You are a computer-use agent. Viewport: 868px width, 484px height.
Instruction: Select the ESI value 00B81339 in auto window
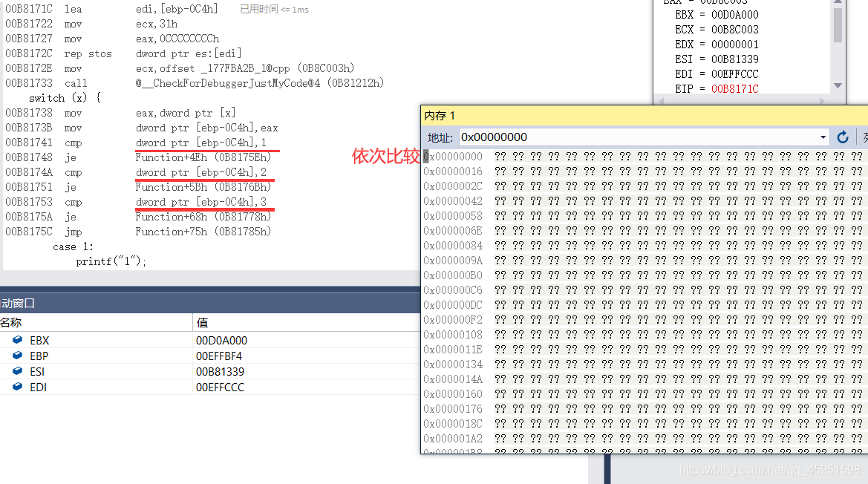(220, 372)
